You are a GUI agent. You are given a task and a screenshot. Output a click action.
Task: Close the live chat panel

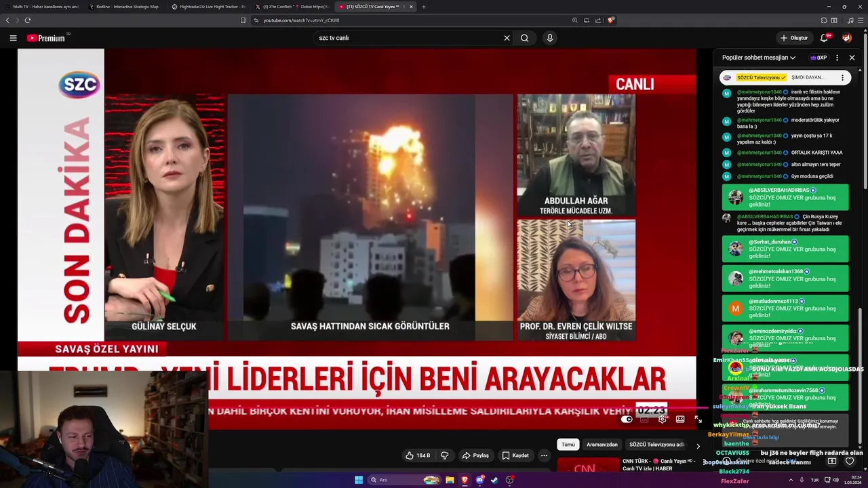coord(852,58)
